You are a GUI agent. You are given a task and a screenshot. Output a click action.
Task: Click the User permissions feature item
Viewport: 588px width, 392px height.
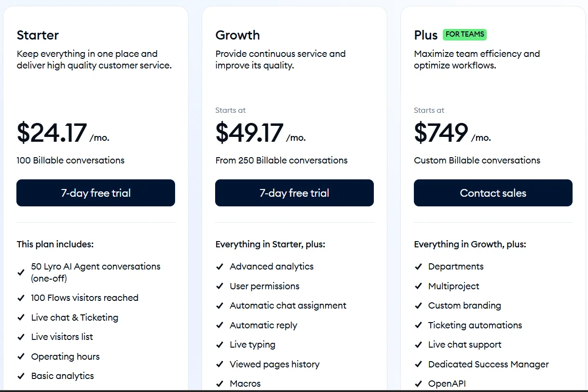tap(264, 286)
